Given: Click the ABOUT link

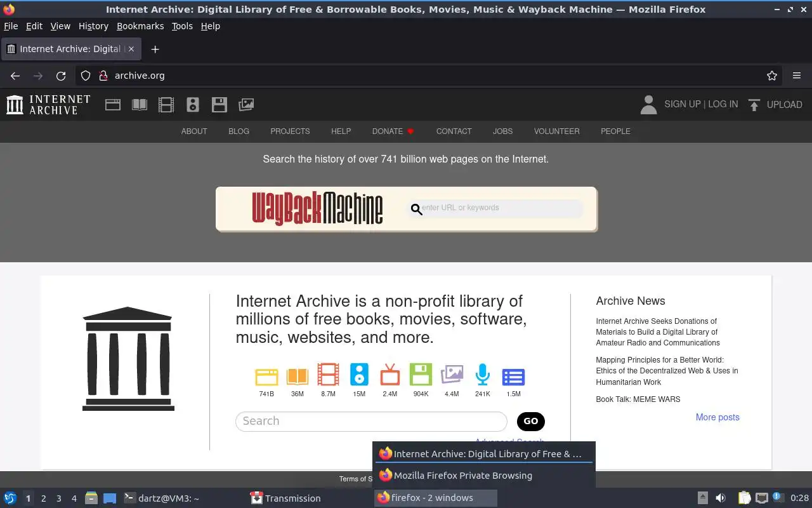Looking at the screenshot, I should tap(194, 131).
